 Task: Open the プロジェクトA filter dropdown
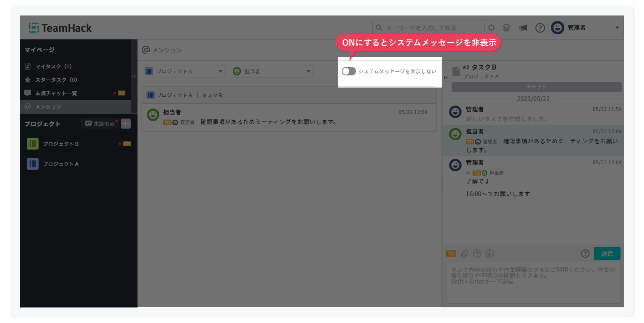pyautogui.click(x=184, y=71)
